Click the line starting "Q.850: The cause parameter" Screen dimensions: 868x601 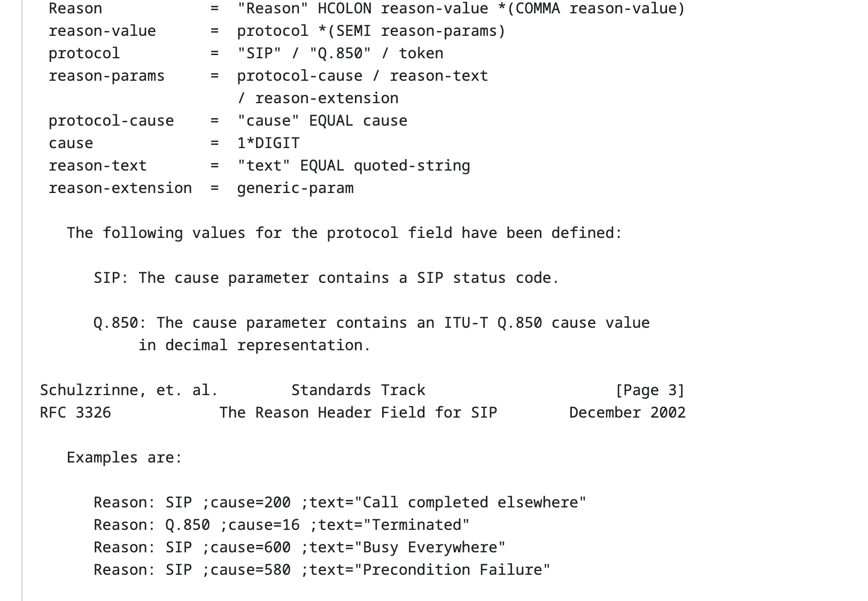pyautogui.click(x=371, y=323)
